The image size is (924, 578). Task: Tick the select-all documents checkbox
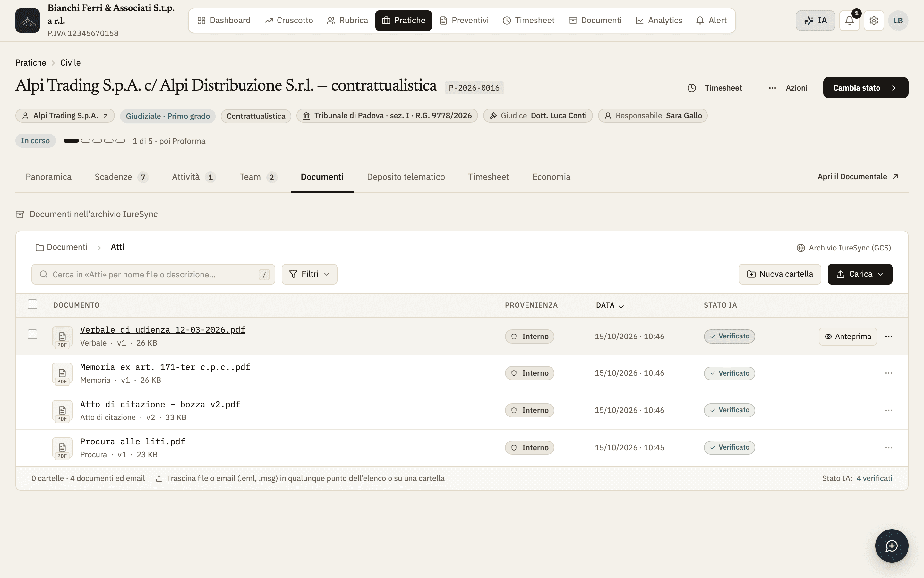32,304
